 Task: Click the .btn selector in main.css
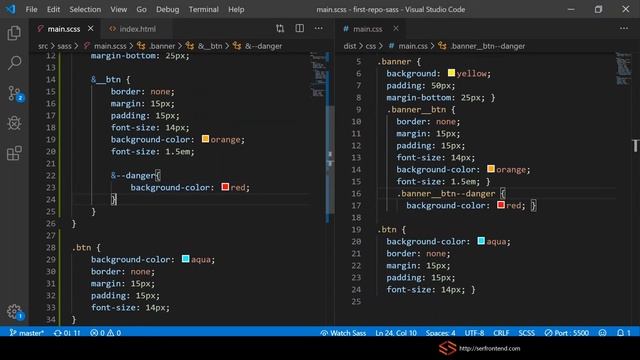[x=387, y=229]
